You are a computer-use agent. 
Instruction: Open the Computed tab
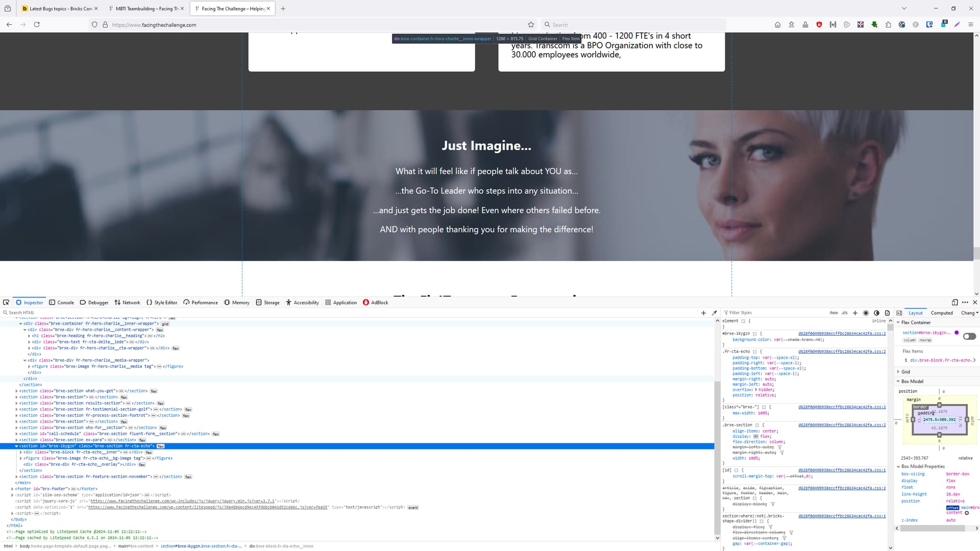pos(941,313)
